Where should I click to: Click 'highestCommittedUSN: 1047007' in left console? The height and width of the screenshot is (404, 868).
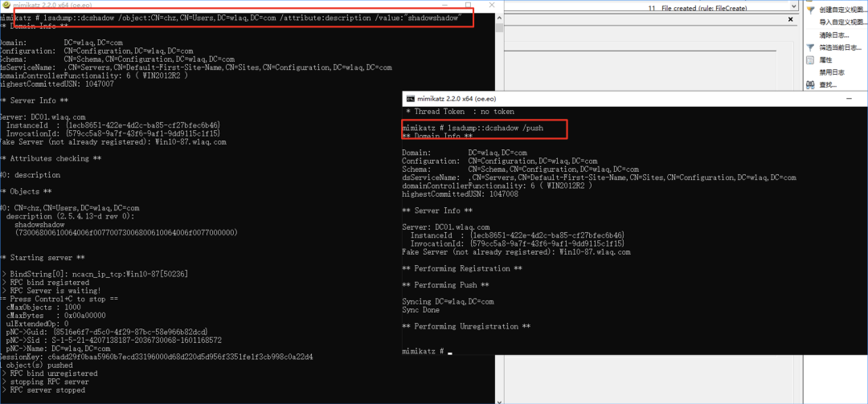[57, 84]
